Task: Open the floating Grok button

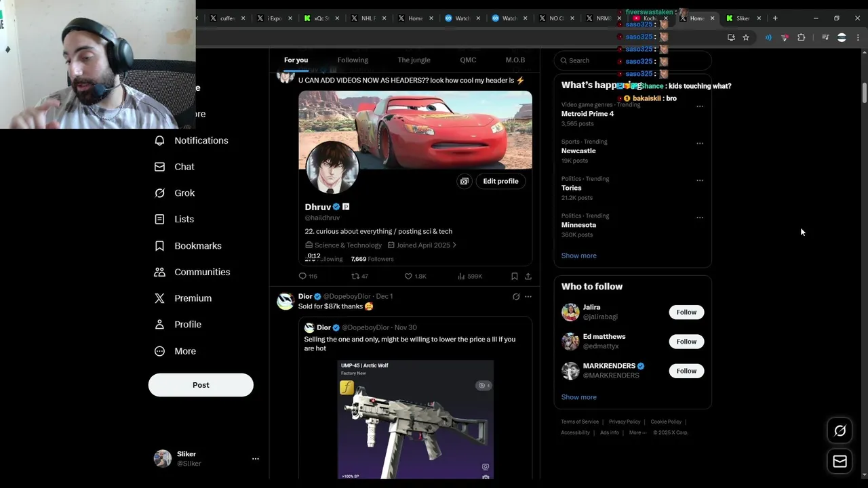Action: [x=840, y=430]
